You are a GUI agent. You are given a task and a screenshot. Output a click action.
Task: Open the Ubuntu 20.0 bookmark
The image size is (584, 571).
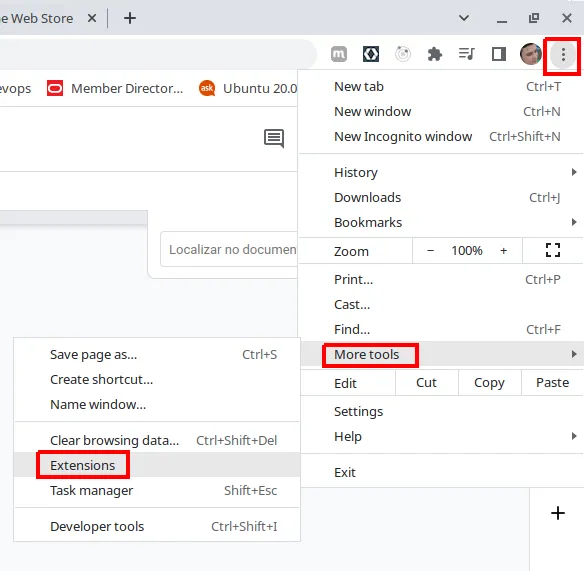pos(248,88)
